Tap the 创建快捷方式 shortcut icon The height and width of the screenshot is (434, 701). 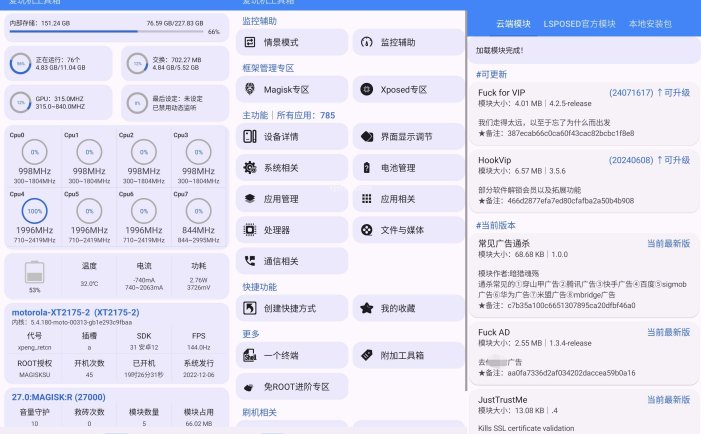pos(249,308)
